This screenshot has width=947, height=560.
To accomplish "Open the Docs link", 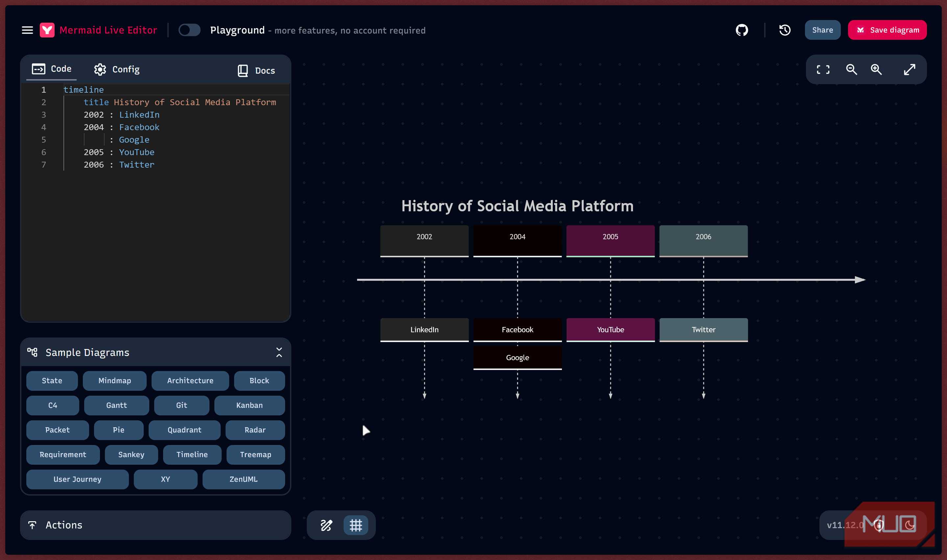I will click(x=256, y=71).
